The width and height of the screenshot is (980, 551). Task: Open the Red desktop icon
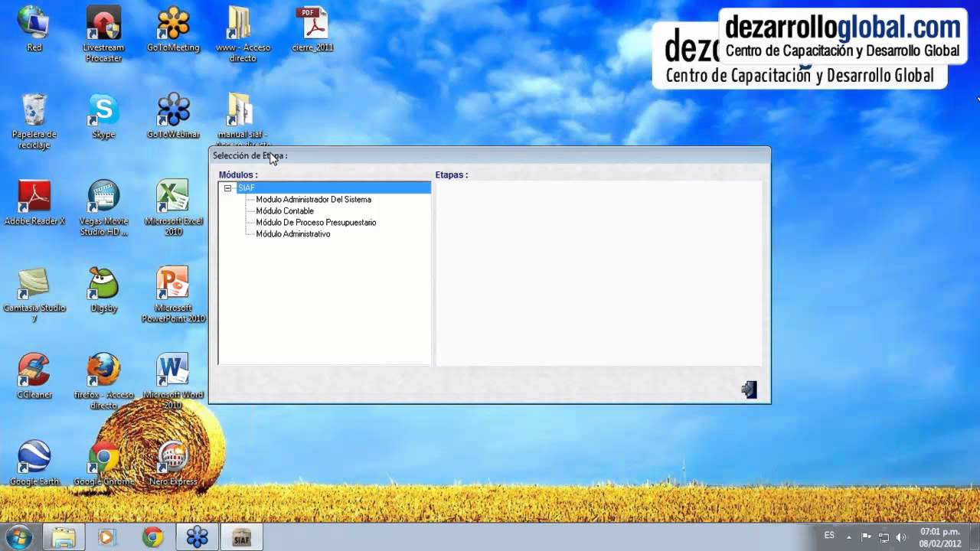(34, 29)
